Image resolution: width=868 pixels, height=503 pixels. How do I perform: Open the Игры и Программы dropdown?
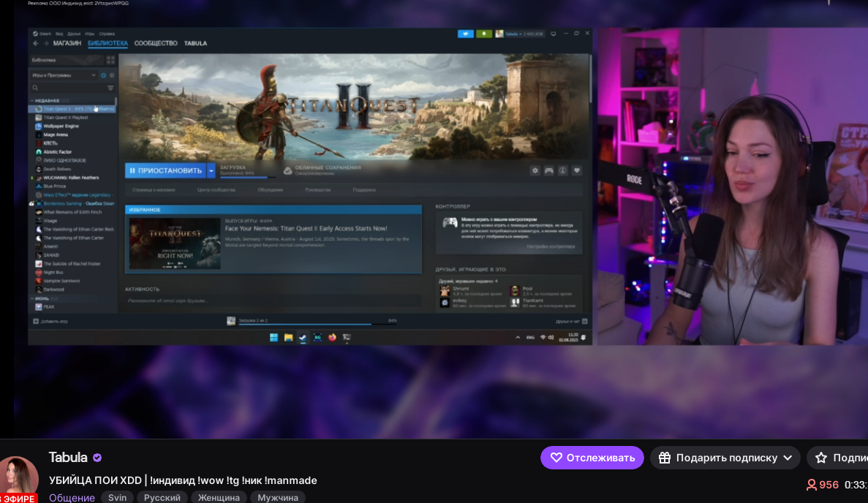point(64,75)
